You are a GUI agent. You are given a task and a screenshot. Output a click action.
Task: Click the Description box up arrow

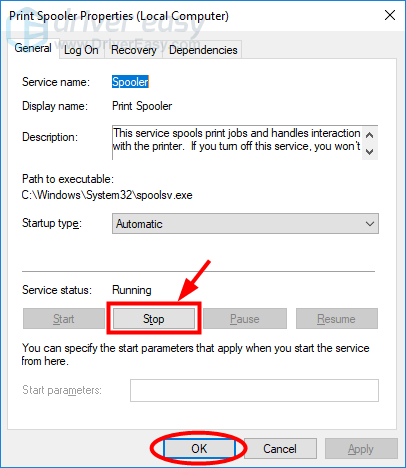pos(369,135)
